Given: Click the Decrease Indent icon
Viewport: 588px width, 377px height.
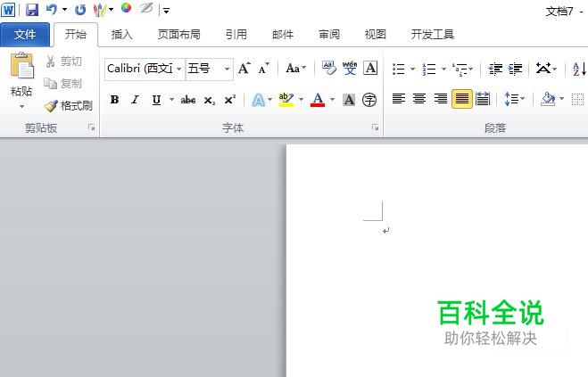Looking at the screenshot, I should (495, 69).
